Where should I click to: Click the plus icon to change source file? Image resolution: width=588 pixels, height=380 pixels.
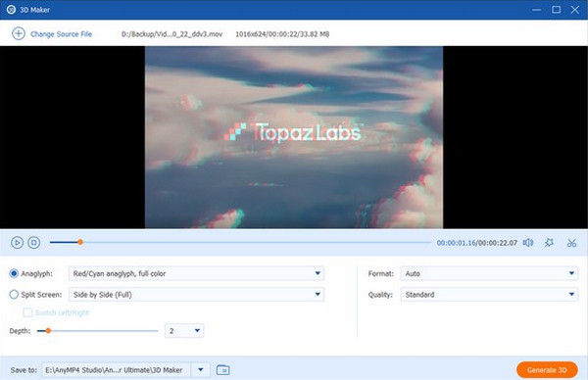(19, 33)
